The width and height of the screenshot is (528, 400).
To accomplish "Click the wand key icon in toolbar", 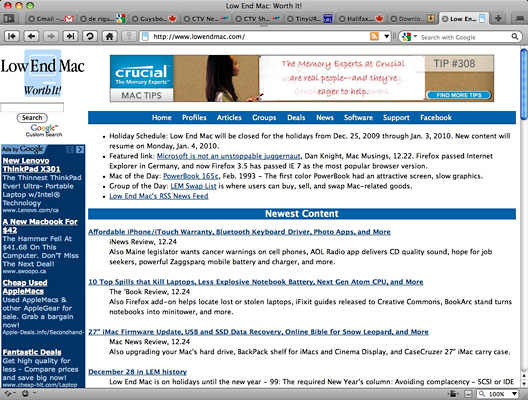I will (x=129, y=36).
